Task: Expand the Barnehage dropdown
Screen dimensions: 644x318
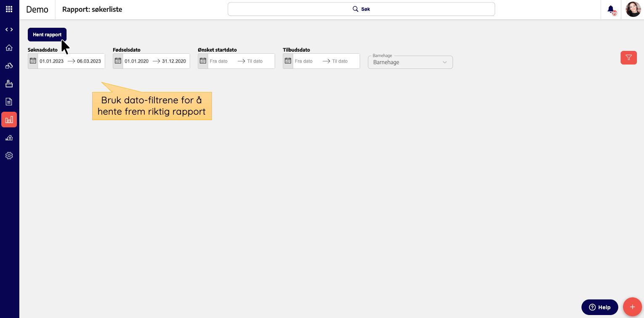Action: click(411, 62)
